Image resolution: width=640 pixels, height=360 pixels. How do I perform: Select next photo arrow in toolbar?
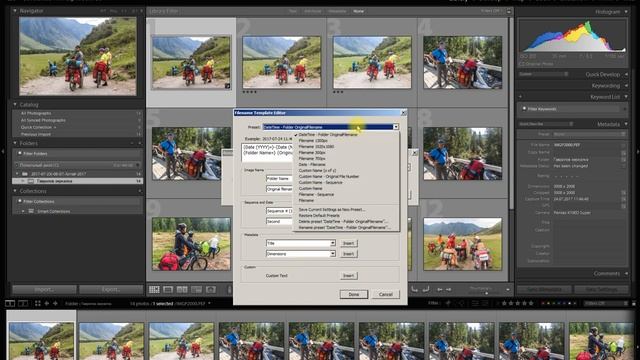tap(449, 289)
